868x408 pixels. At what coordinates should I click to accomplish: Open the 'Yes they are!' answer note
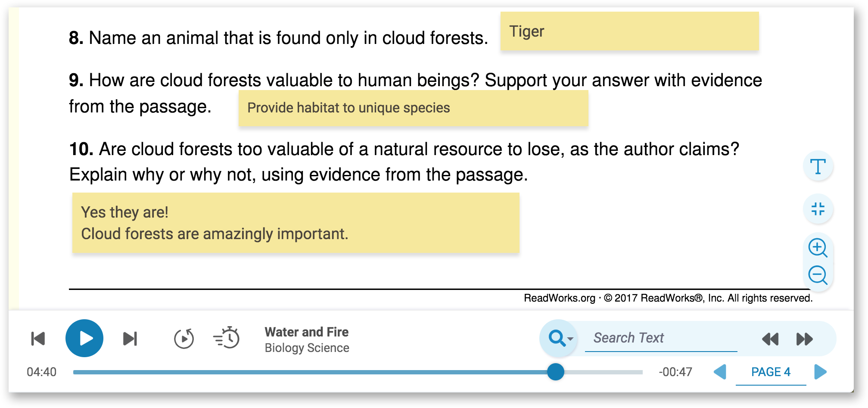(296, 223)
